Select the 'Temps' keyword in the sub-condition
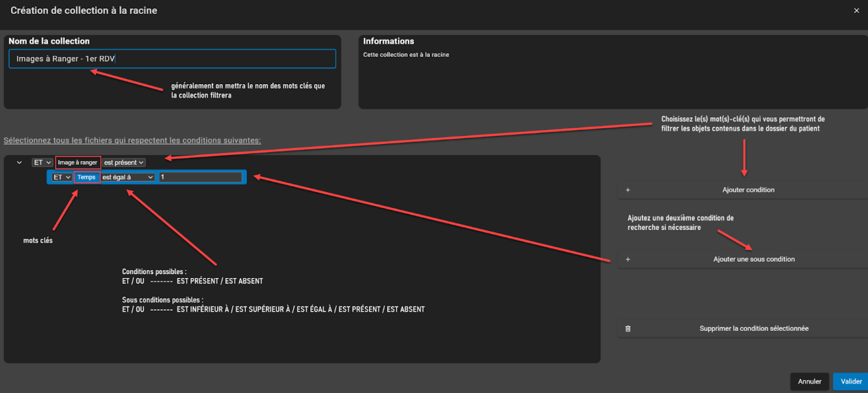The image size is (868, 393). coord(86,177)
